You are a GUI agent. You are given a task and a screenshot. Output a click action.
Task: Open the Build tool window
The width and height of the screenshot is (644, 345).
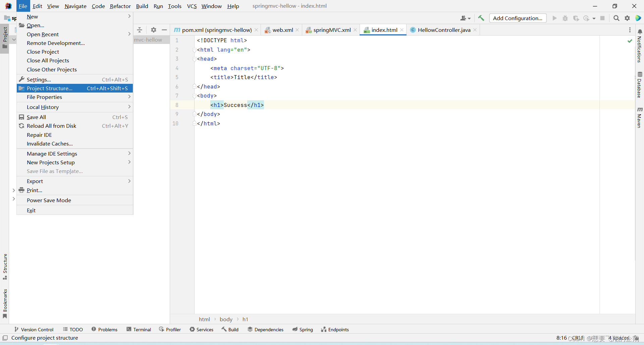(230, 330)
